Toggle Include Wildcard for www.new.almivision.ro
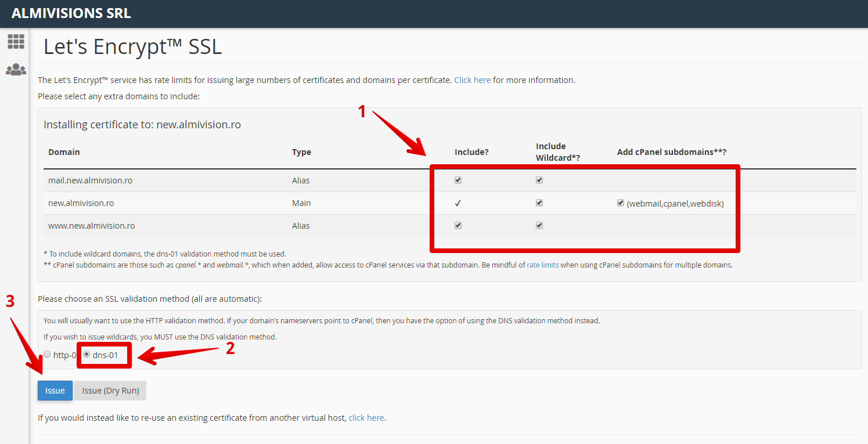 [539, 225]
